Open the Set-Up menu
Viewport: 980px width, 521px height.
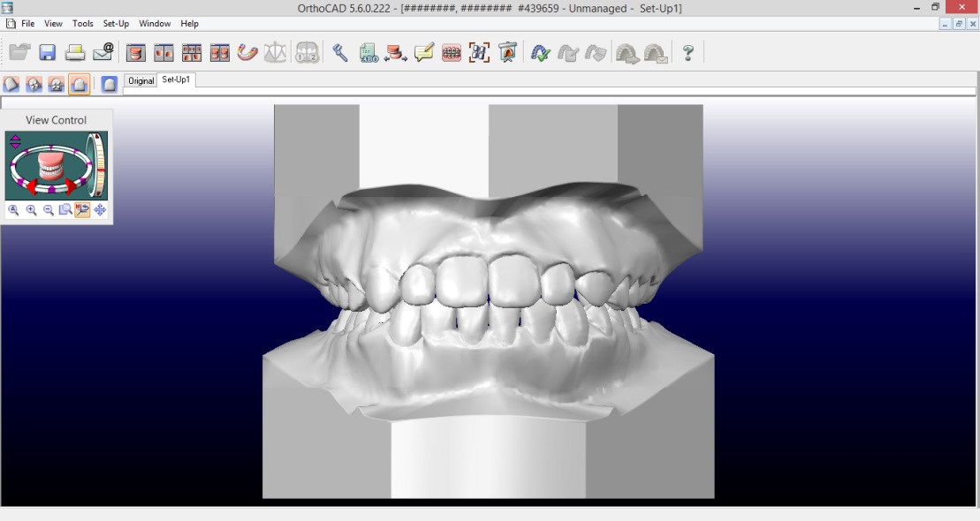(116, 24)
